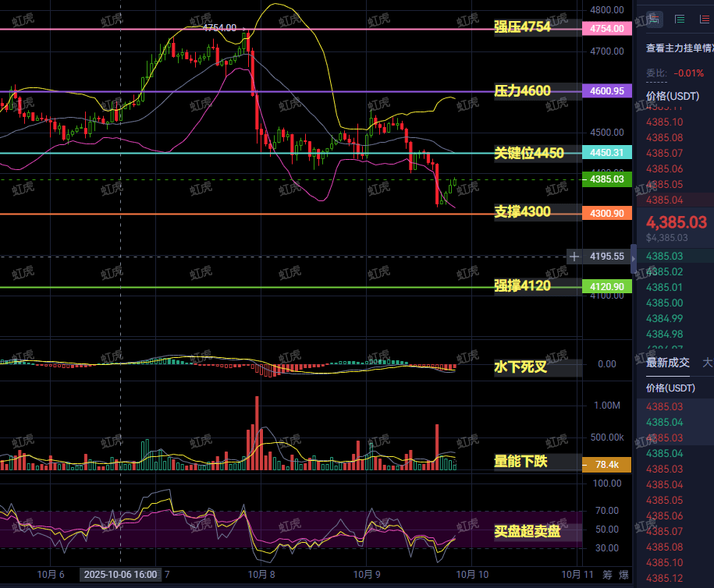Show only buy orders in order book

(680, 19)
